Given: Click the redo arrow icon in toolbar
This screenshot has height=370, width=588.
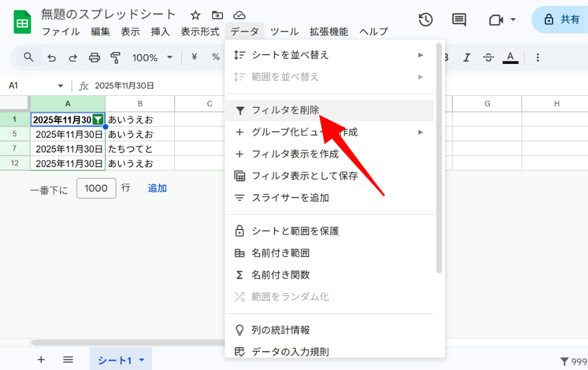Looking at the screenshot, I should [x=73, y=58].
